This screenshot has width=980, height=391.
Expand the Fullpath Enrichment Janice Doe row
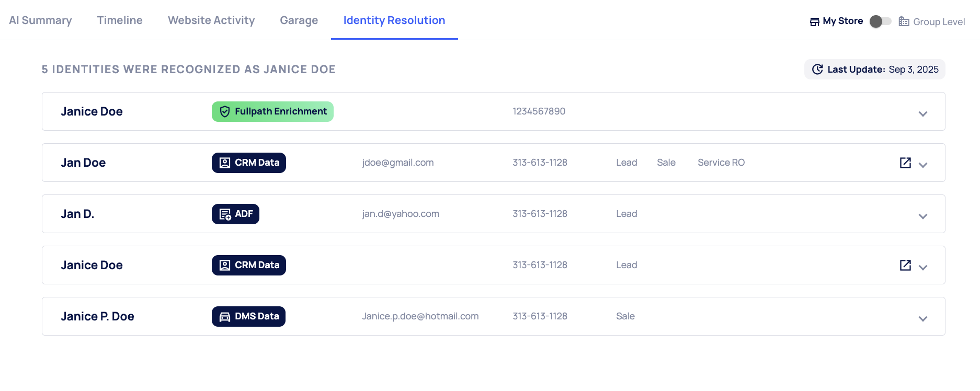pyautogui.click(x=923, y=114)
